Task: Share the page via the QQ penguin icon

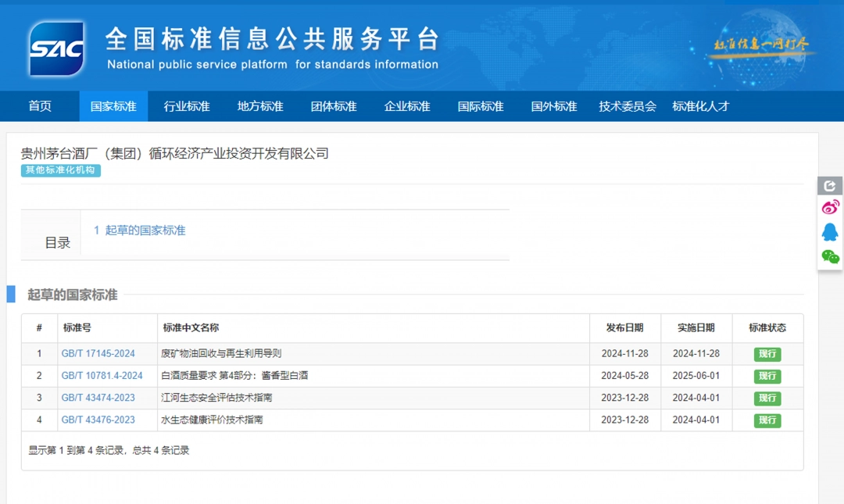Action: pos(830,231)
